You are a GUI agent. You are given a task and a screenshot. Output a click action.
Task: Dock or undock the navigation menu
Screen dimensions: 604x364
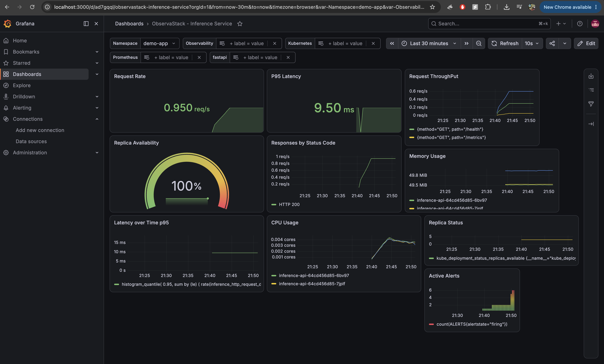[86, 24]
